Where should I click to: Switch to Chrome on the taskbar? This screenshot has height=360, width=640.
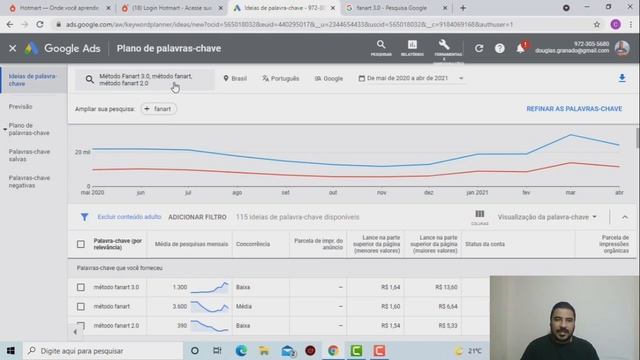[x=333, y=351]
